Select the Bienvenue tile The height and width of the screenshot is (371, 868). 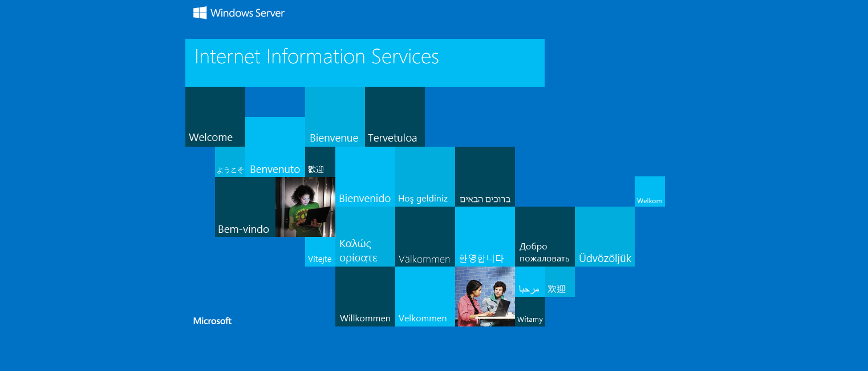coord(335,117)
